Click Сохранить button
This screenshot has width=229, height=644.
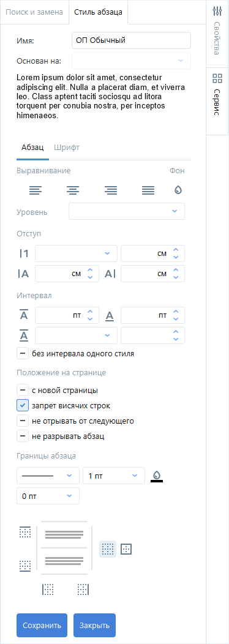(x=42, y=625)
